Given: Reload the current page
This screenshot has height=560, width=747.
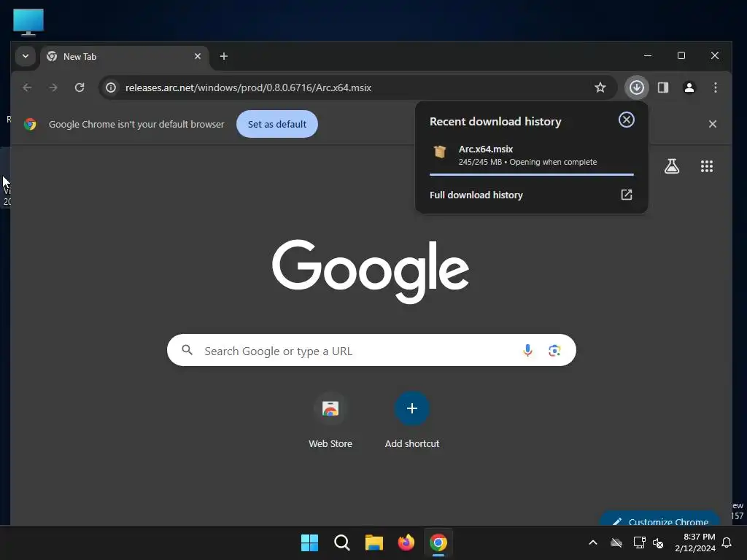Looking at the screenshot, I should click(80, 87).
